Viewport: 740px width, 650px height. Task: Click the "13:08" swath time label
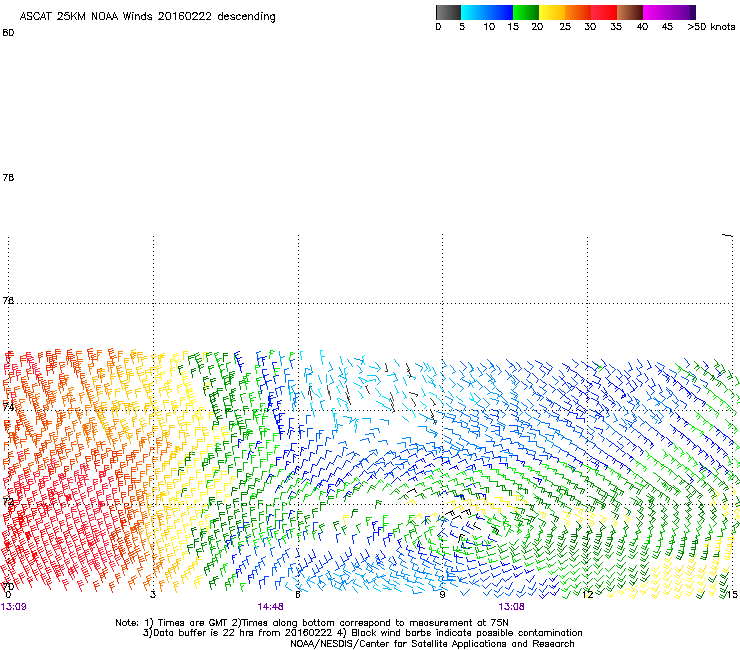(x=512, y=607)
